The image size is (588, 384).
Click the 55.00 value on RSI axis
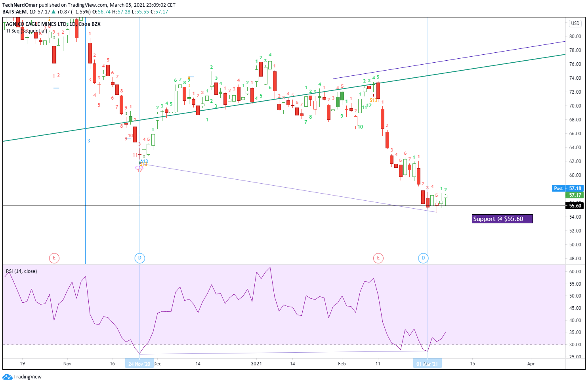575,284
